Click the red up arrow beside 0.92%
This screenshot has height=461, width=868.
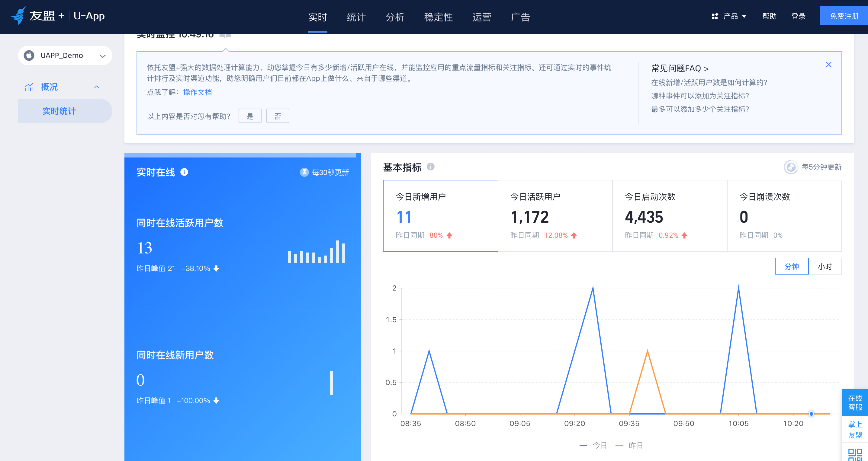click(684, 235)
